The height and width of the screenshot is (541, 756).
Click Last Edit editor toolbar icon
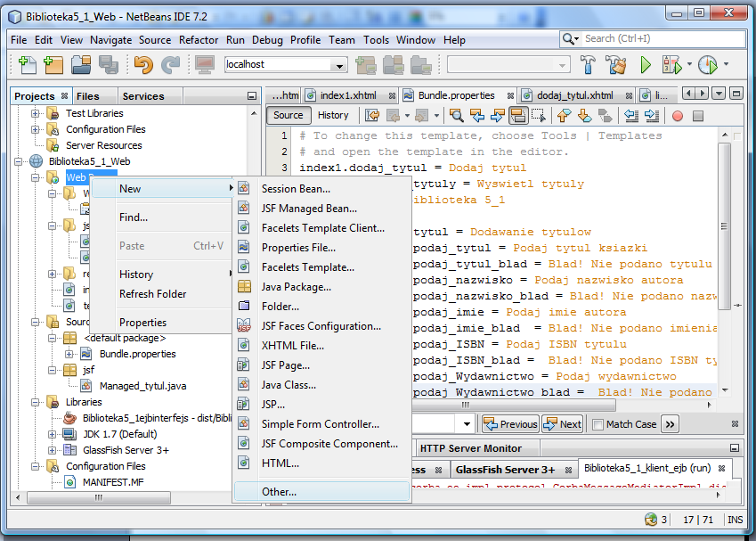point(372,116)
